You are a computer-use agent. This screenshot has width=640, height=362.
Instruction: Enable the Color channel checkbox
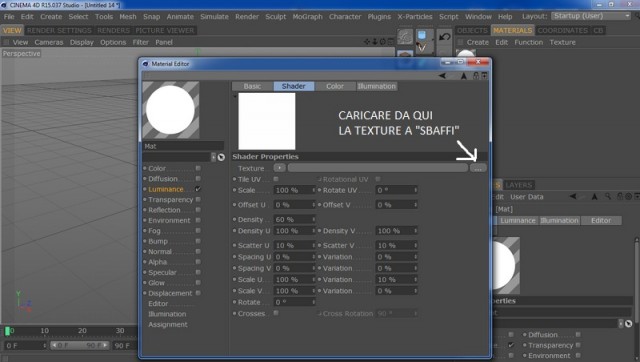pos(198,168)
